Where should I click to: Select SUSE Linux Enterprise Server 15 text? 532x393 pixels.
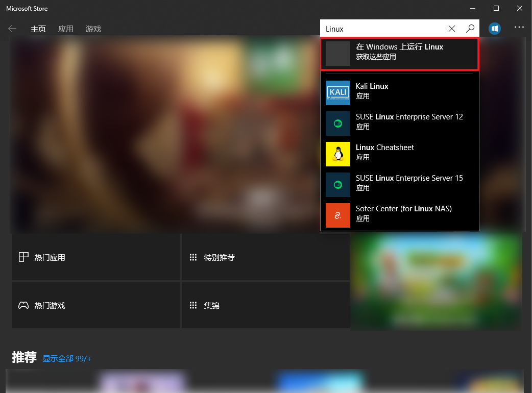pos(409,178)
